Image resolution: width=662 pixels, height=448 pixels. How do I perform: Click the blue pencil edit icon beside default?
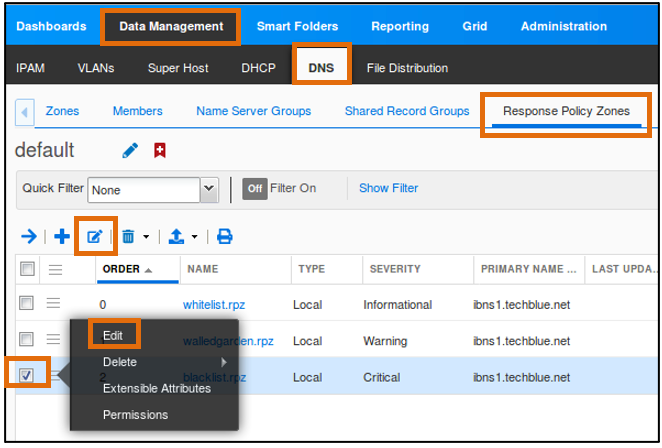click(x=130, y=150)
